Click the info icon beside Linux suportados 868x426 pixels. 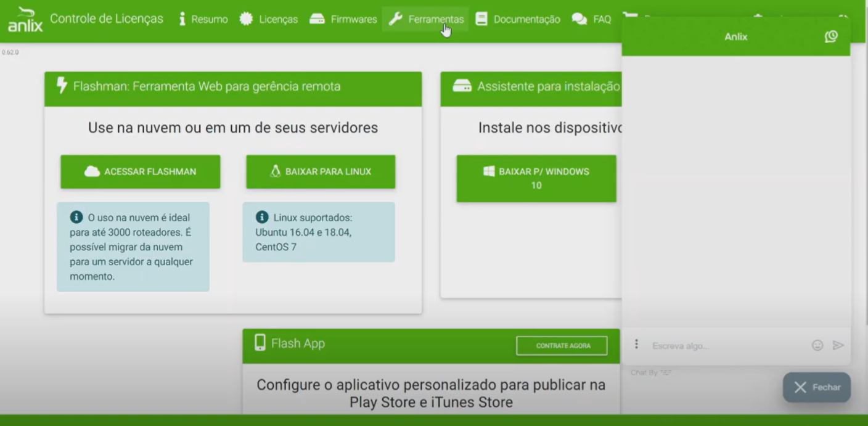pyautogui.click(x=261, y=216)
